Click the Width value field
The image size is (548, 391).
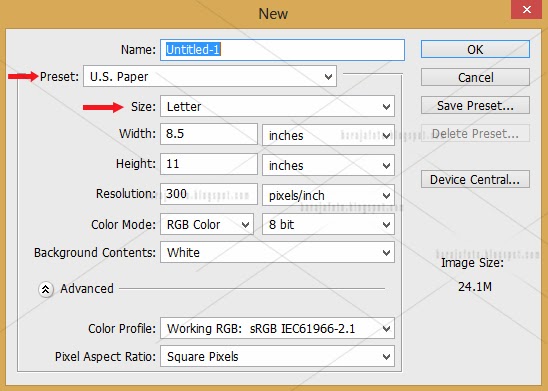pyautogui.click(x=209, y=134)
